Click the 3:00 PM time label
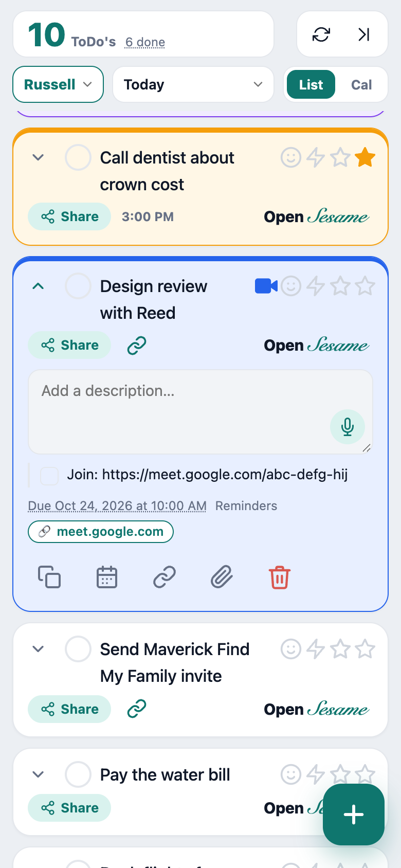 click(x=148, y=217)
